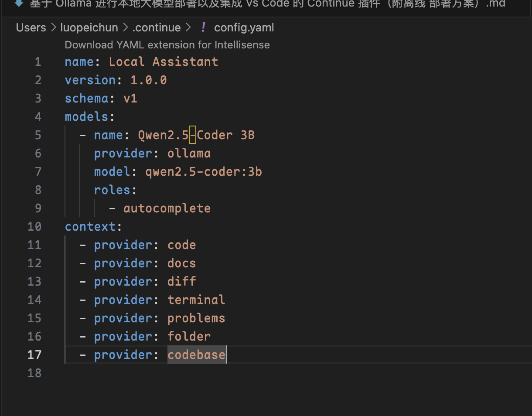Viewport: 532px width, 416px height.
Task: Click the highlighted value 'codebase'
Action: [196, 355]
